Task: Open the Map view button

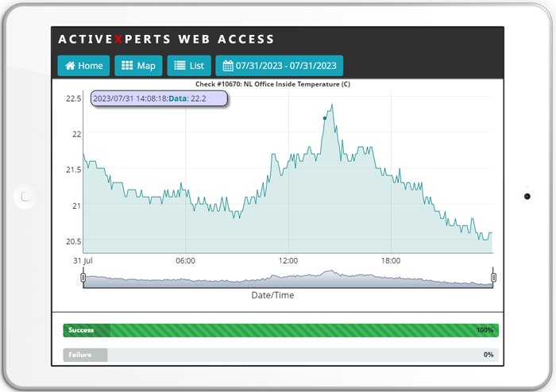Action: pos(138,66)
